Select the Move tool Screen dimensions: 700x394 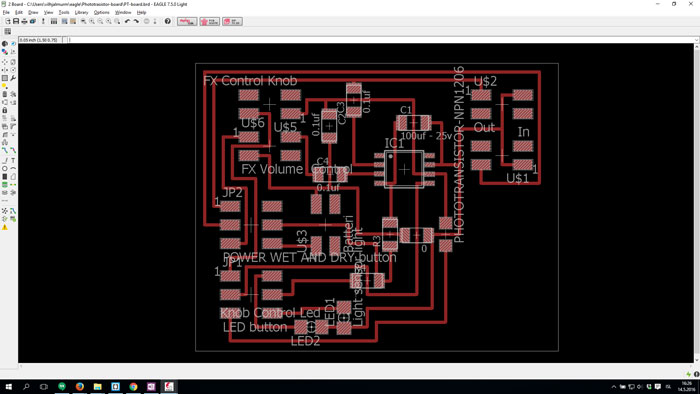click(x=5, y=62)
